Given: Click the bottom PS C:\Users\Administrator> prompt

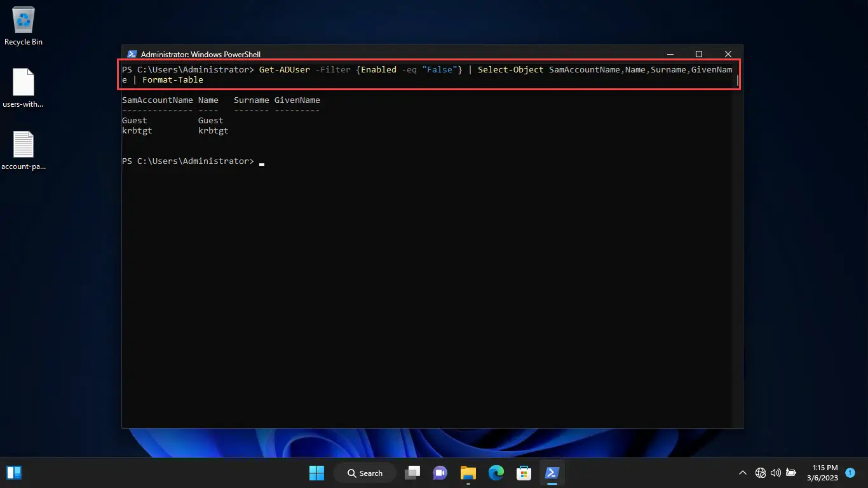Looking at the screenshot, I should point(188,161).
